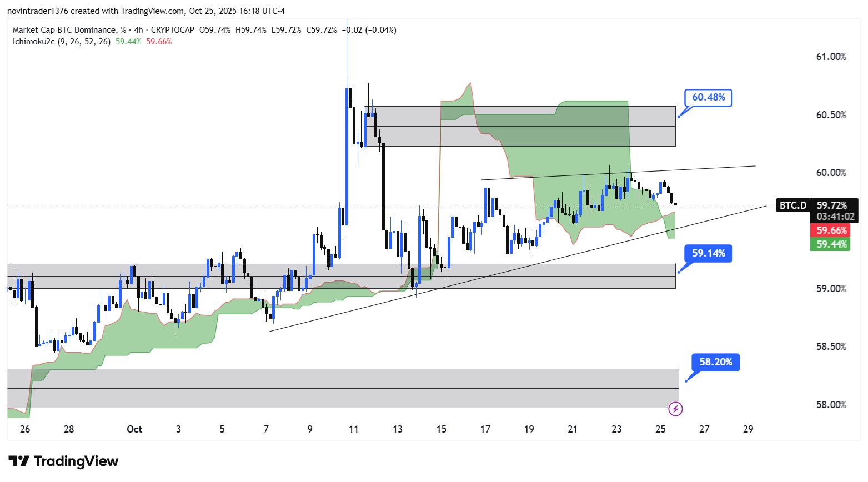Select the Oct label on the time axis
The width and height of the screenshot is (868, 482).
134,429
